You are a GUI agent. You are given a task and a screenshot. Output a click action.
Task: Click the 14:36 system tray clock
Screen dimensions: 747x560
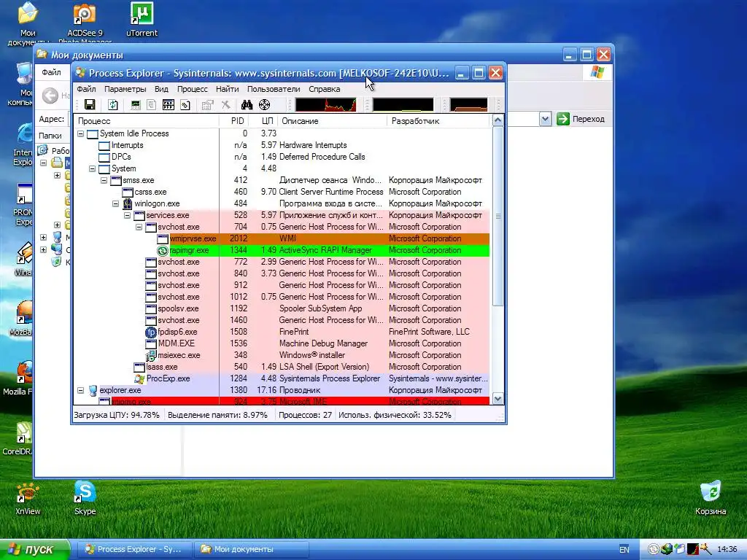pos(727,550)
